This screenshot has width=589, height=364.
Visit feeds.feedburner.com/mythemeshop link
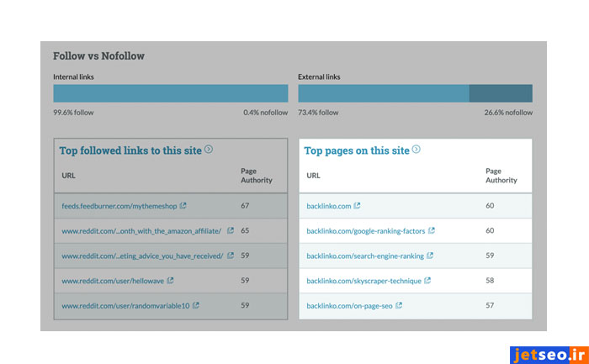pyautogui.click(x=119, y=206)
